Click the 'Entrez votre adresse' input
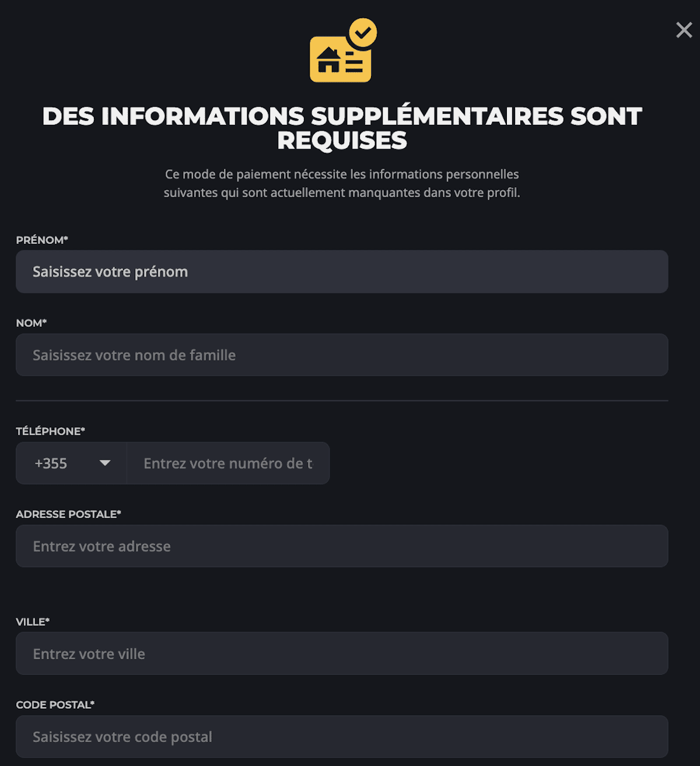 pyautogui.click(x=341, y=546)
